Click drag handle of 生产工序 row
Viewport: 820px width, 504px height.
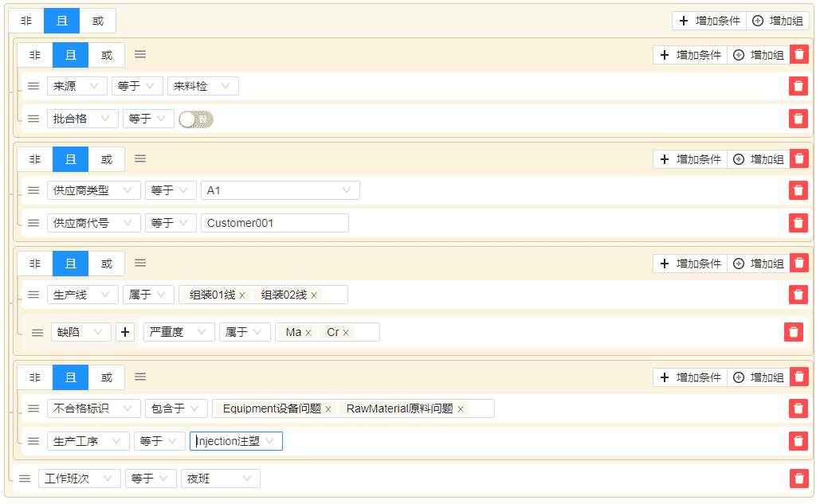33,441
